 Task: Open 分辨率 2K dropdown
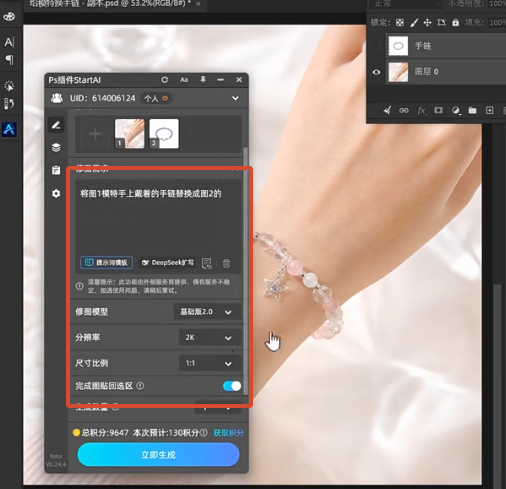[x=210, y=337]
